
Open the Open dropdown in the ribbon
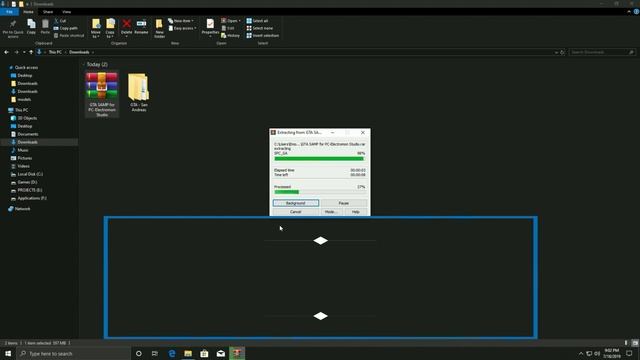point(240,21)
